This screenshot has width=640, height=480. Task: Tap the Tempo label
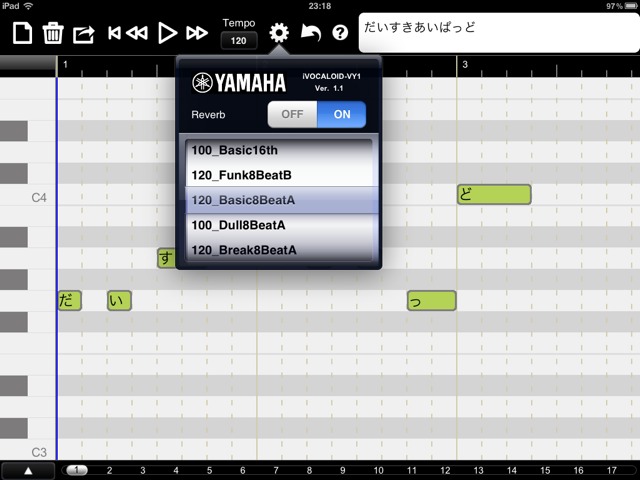tap(239, 23)
